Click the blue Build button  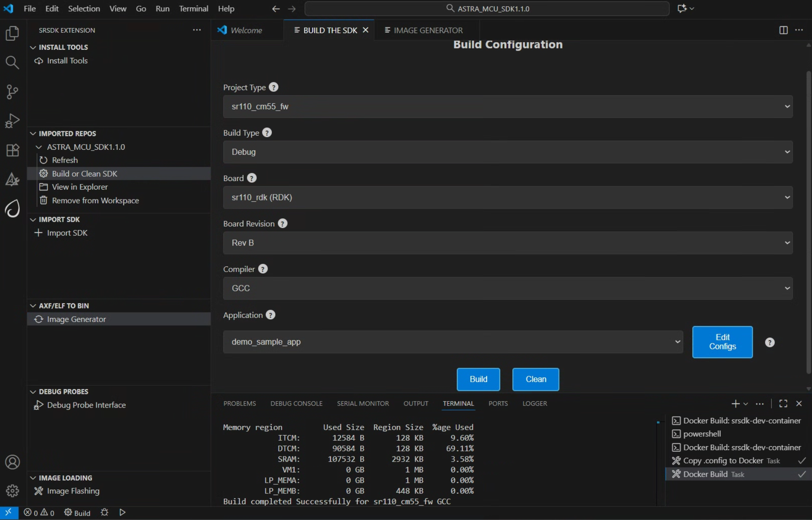point(478,379)
